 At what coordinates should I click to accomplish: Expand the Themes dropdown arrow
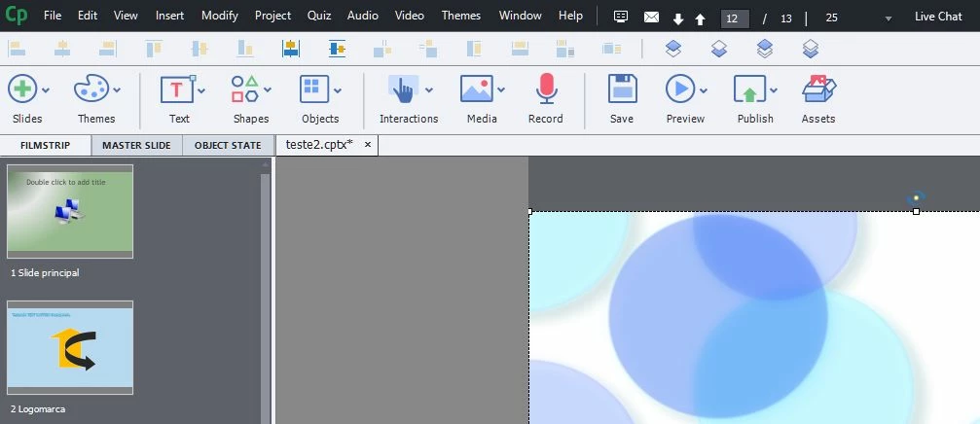[x=117, y=90]
